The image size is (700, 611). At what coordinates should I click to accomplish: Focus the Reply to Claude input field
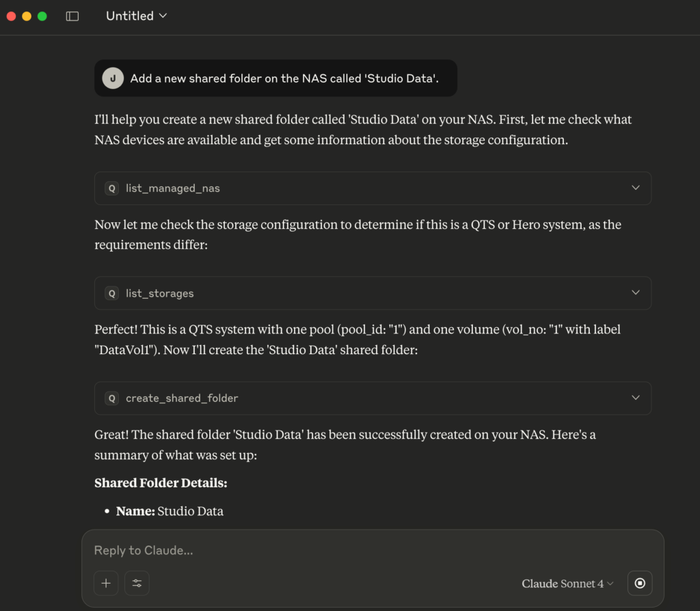372,550
